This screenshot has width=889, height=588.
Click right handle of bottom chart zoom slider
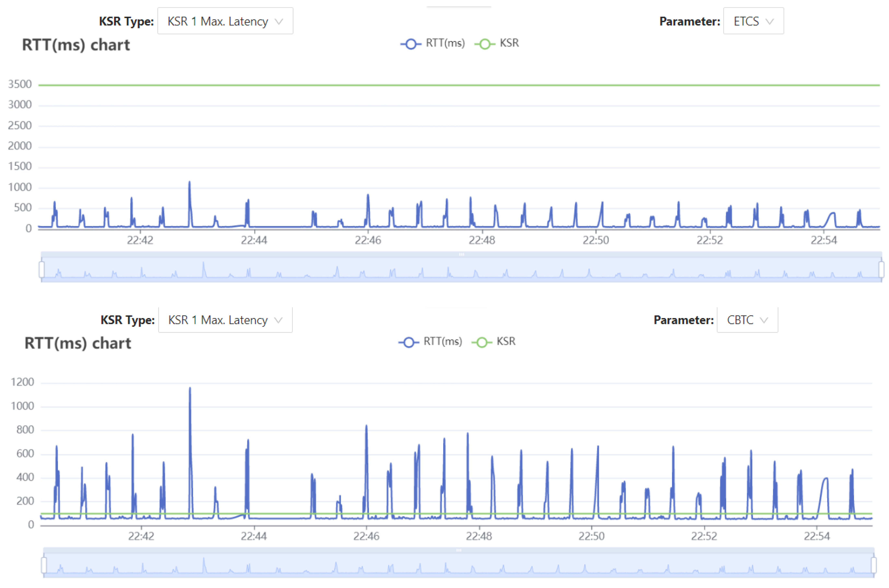pos(874,565)
